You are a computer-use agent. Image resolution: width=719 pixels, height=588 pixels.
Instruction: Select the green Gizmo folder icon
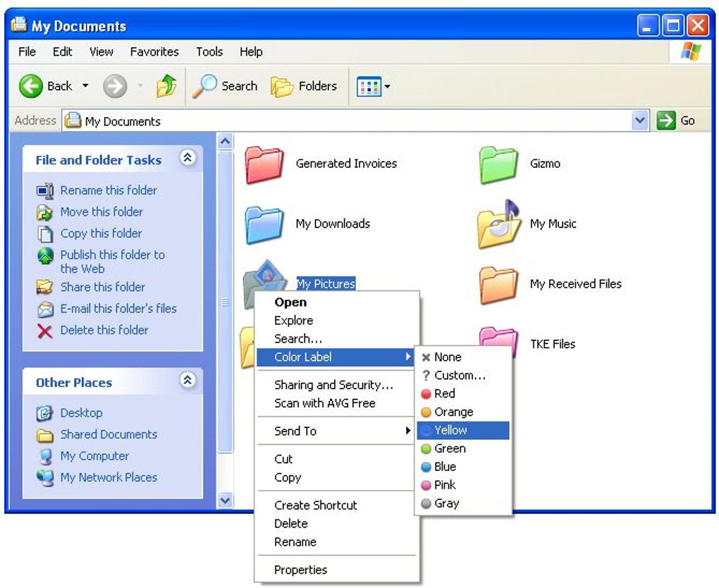pos(498,165)
